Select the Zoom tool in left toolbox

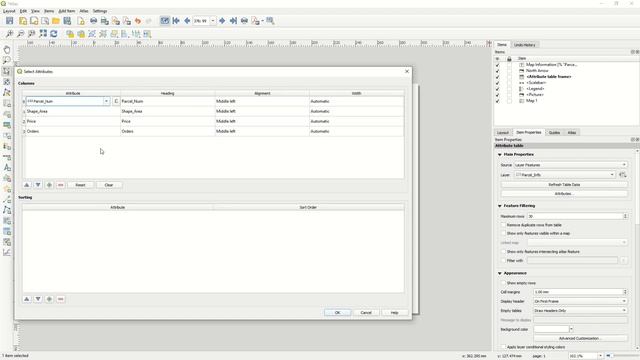(7, 60)
